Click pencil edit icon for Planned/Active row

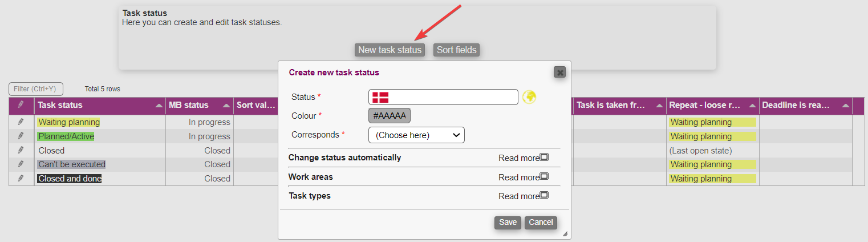click(x=21, y=136)
